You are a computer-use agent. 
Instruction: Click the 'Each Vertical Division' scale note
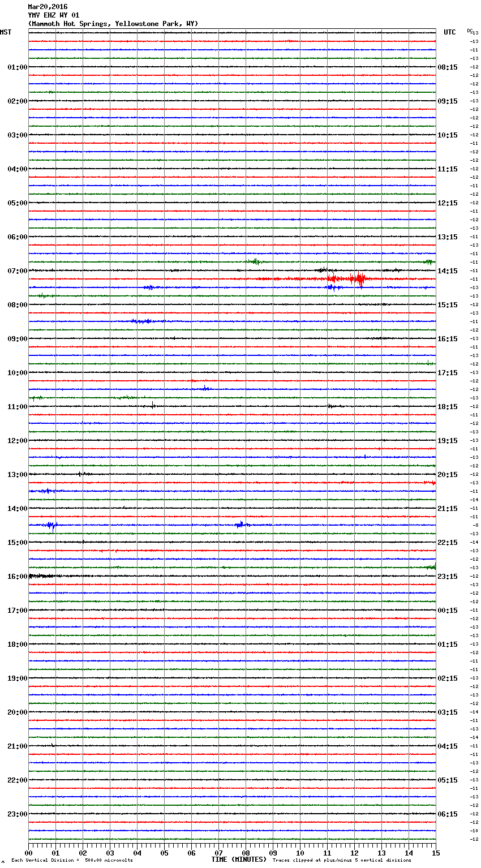click(72, 860)
